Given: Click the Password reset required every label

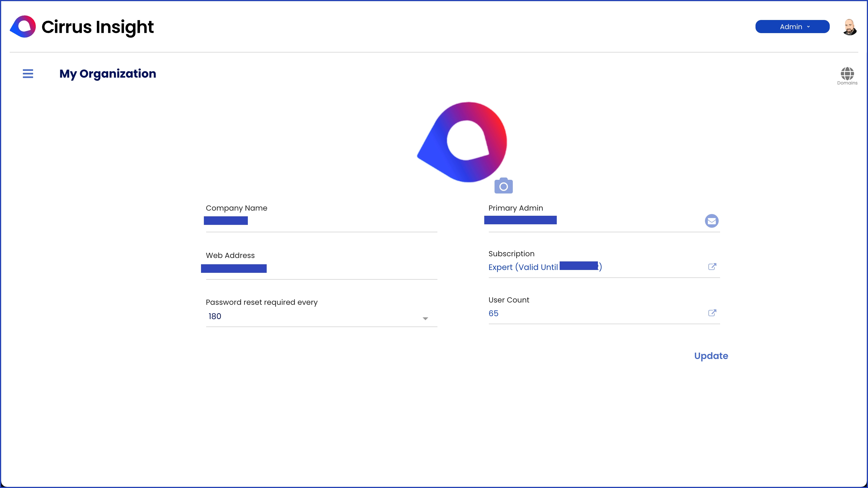Looking at the screenshot, I should tap(262, 303).
